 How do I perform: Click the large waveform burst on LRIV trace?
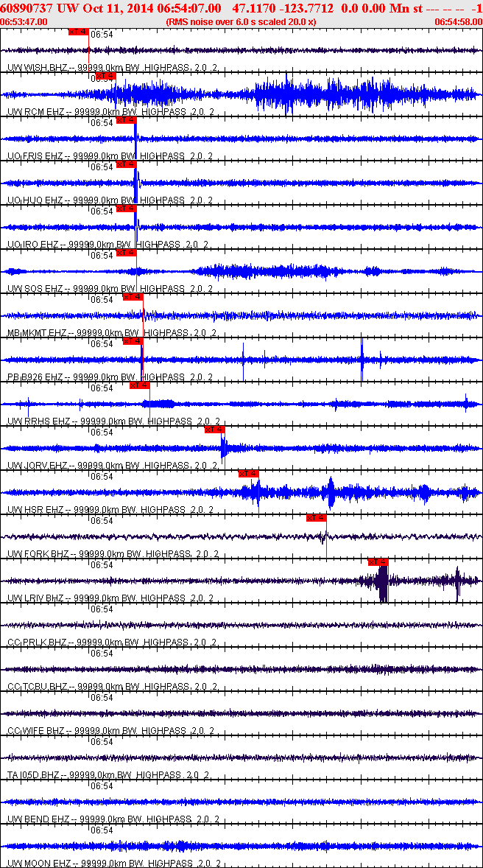click(383, 583)
